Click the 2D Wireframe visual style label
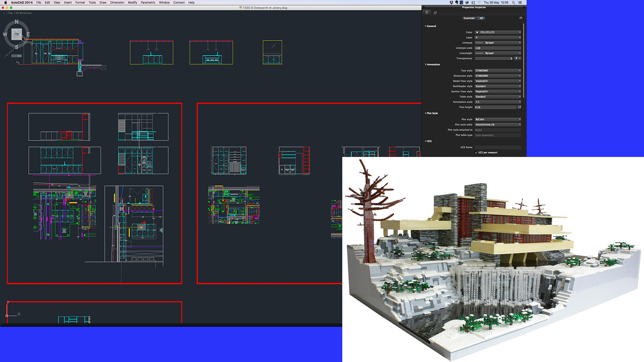This screenshot has width=644, height=362. click(24, 13)
